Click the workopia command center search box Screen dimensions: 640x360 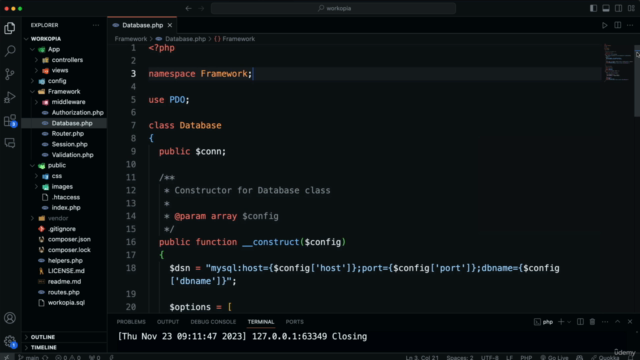coord(333,8)
